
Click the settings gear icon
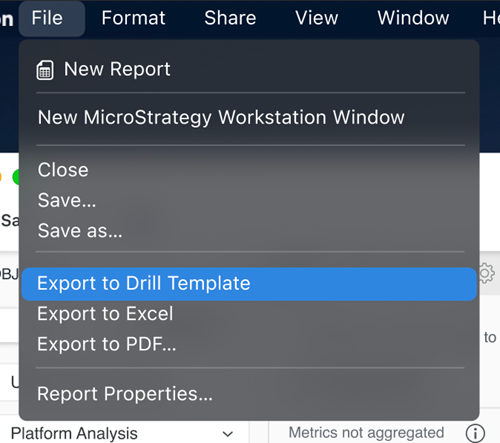[x=487, y=273]
